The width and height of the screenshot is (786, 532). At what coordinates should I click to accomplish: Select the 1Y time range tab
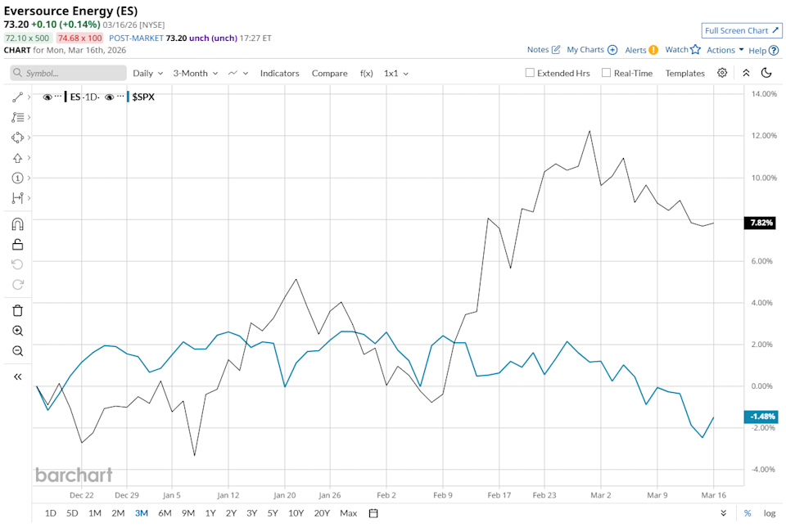point(210,513)
